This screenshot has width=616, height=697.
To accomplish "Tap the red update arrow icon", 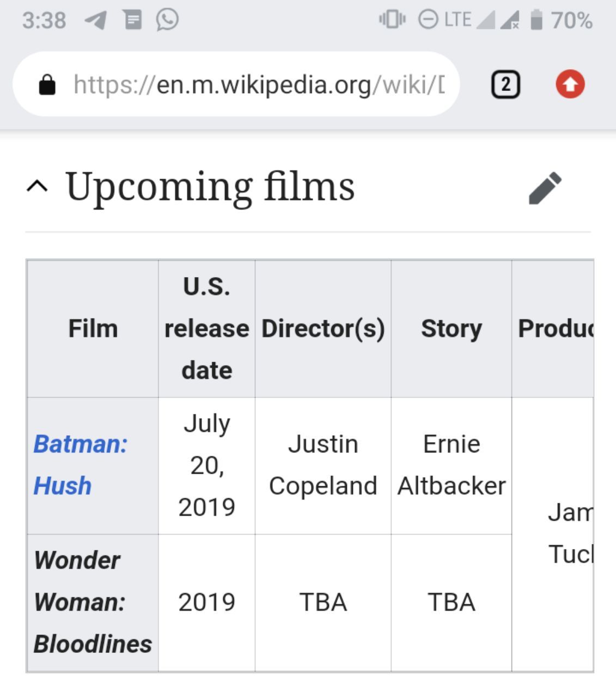I will coord(570,85).
